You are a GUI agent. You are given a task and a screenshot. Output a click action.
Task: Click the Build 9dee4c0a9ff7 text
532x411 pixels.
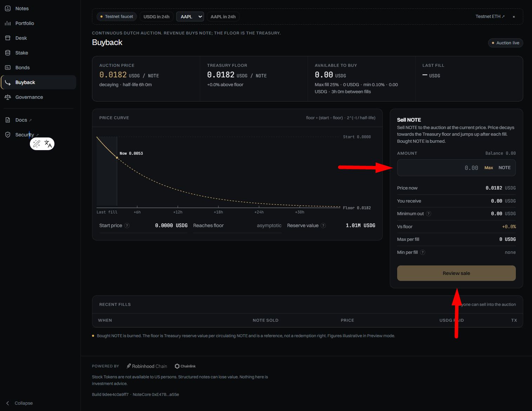point(110,394)
